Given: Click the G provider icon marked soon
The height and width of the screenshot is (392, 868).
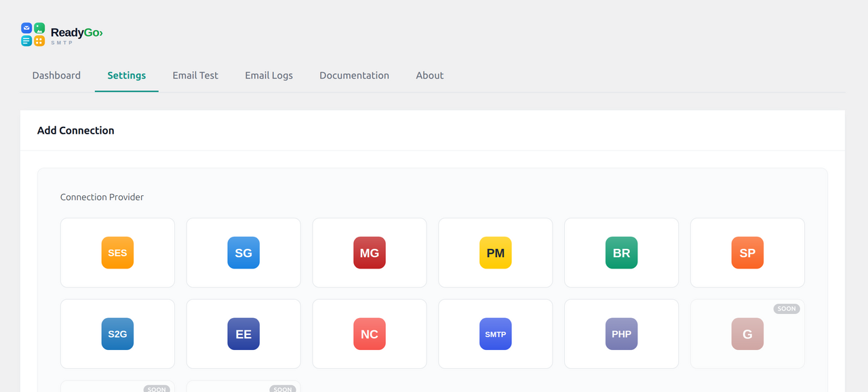Looking at the screenshot, I should pyautogui.click(x=747, y=334).
